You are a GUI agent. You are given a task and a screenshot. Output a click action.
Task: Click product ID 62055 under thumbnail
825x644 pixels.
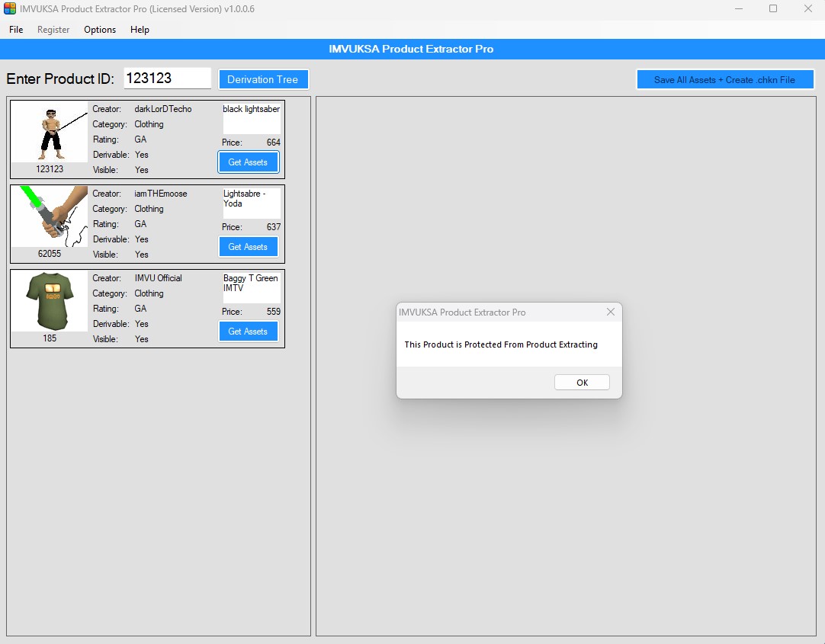coord(50,254)
